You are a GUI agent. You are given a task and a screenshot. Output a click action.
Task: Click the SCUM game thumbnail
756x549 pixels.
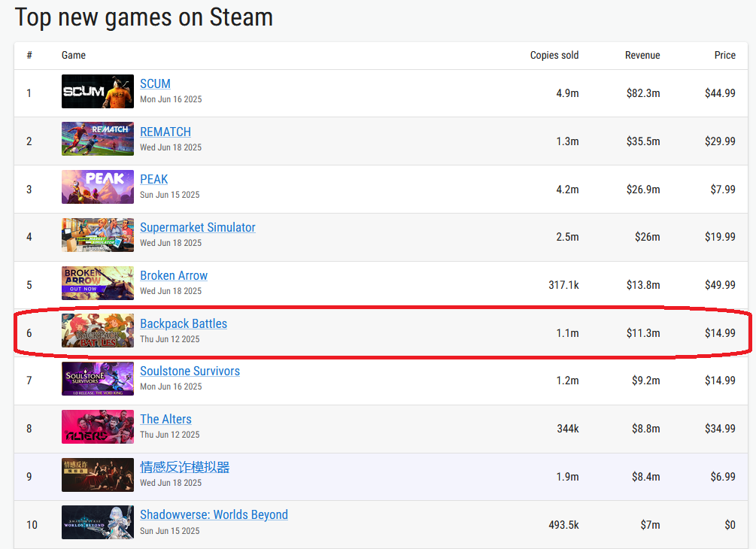98,91
